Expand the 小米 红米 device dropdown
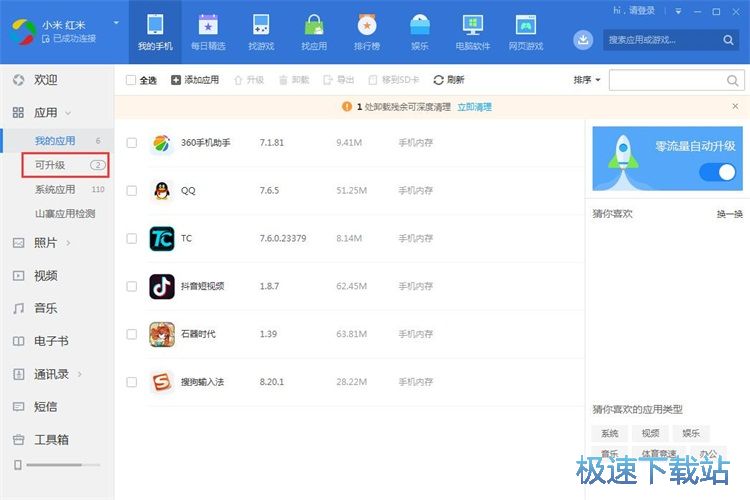 [116, 22]
